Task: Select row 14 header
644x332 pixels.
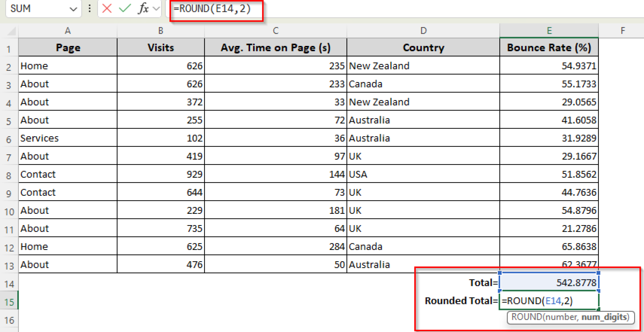Action: tap(9, 283)
